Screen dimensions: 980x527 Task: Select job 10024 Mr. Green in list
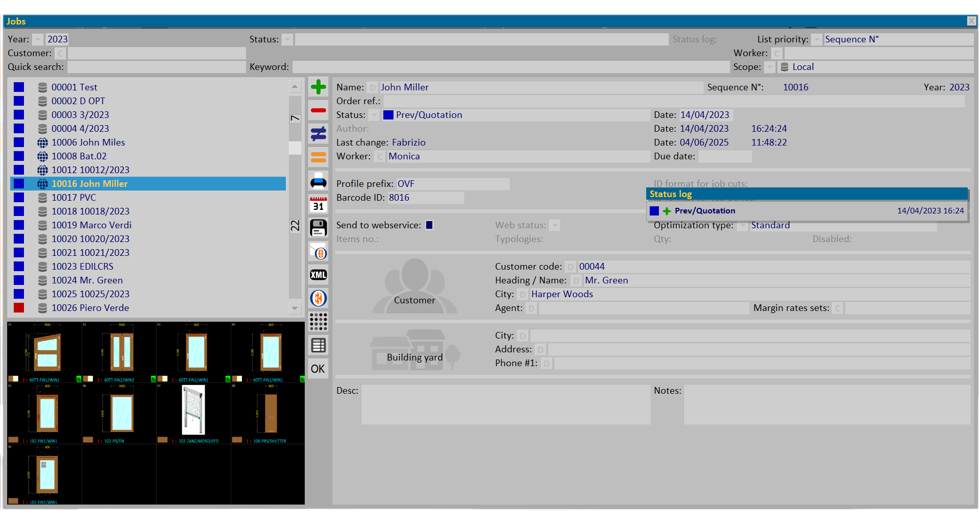click(x=87, y=280)
